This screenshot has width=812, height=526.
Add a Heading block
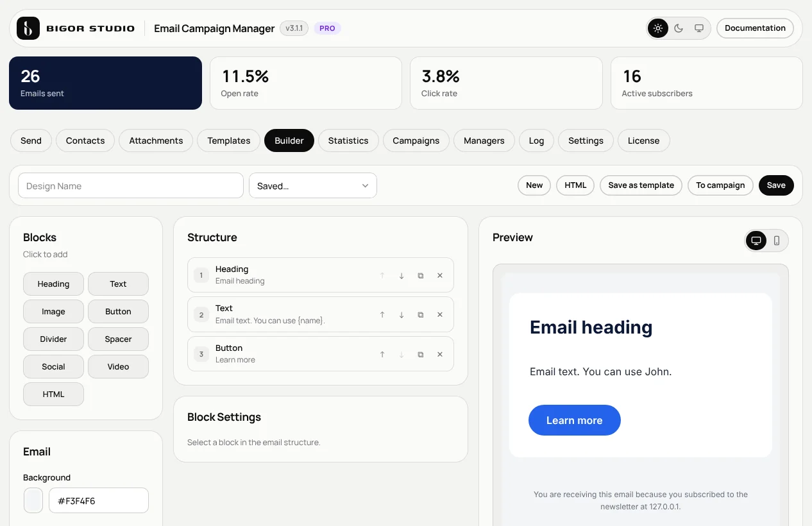(x=53, y=284)
